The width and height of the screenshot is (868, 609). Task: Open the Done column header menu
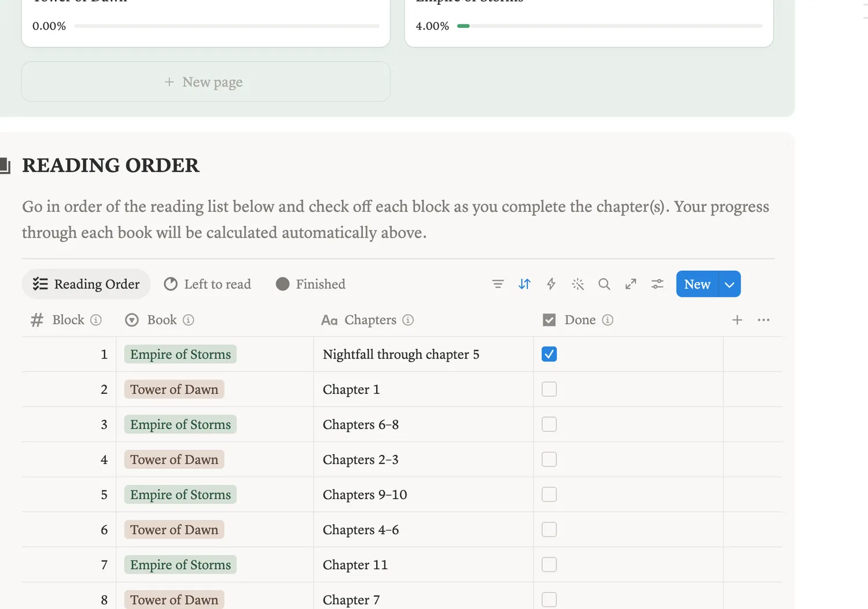[x=628, y=320]
